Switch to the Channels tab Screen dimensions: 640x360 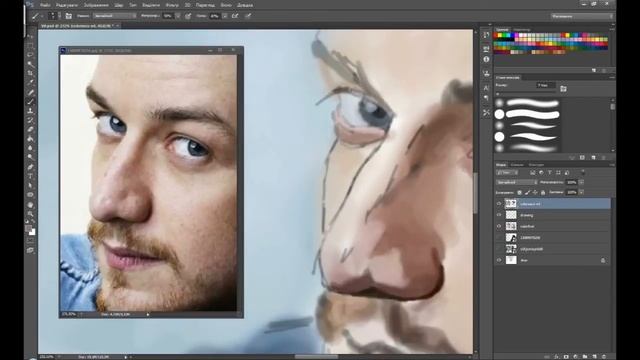pos(517,165)
